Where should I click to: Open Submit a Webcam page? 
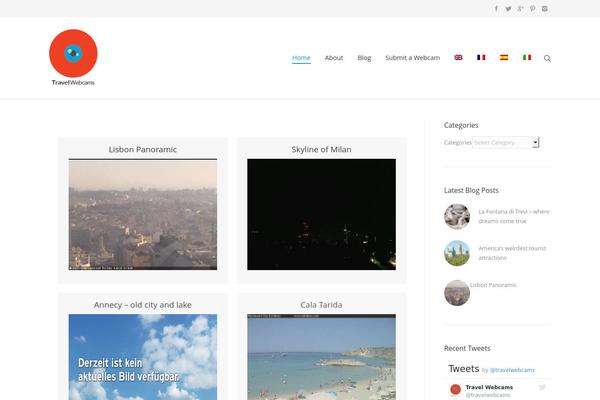click(412, 58)
